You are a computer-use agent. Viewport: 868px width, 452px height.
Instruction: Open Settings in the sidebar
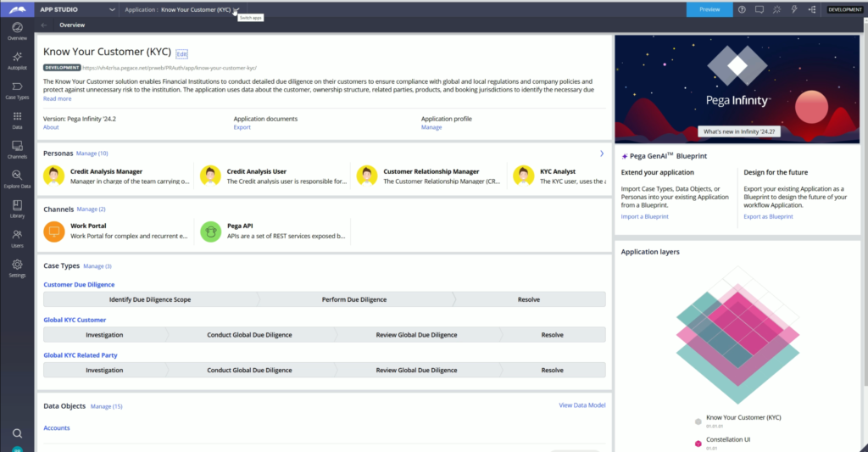17,268
